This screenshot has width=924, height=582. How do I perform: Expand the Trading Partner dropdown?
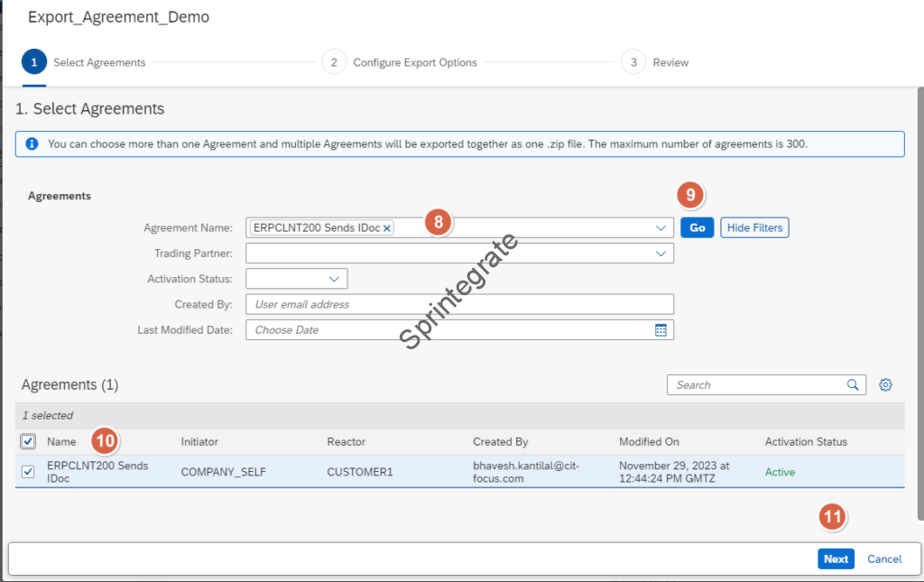[661, 254]
